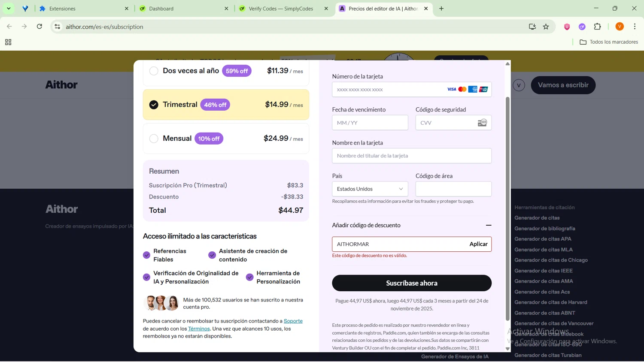Click the address bar URL
Image resolution: width=644 pixels, height=362 pixels.
tap(104, 27)
